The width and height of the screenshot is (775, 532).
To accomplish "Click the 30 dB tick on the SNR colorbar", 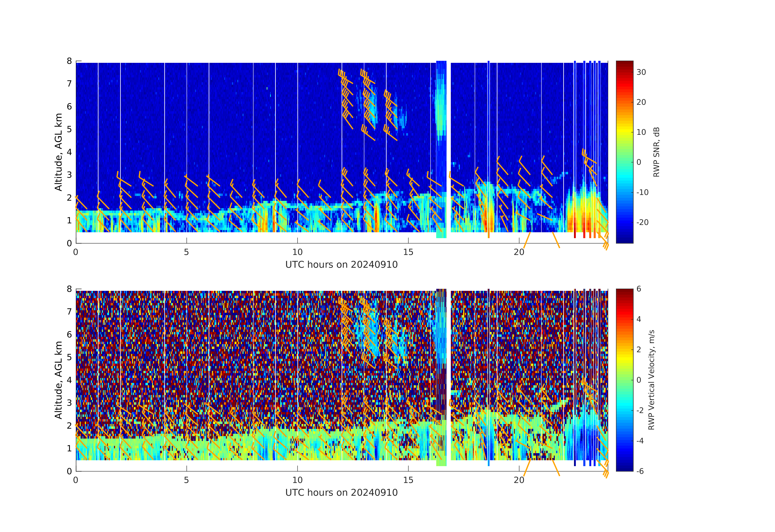I will click(641, 72).
